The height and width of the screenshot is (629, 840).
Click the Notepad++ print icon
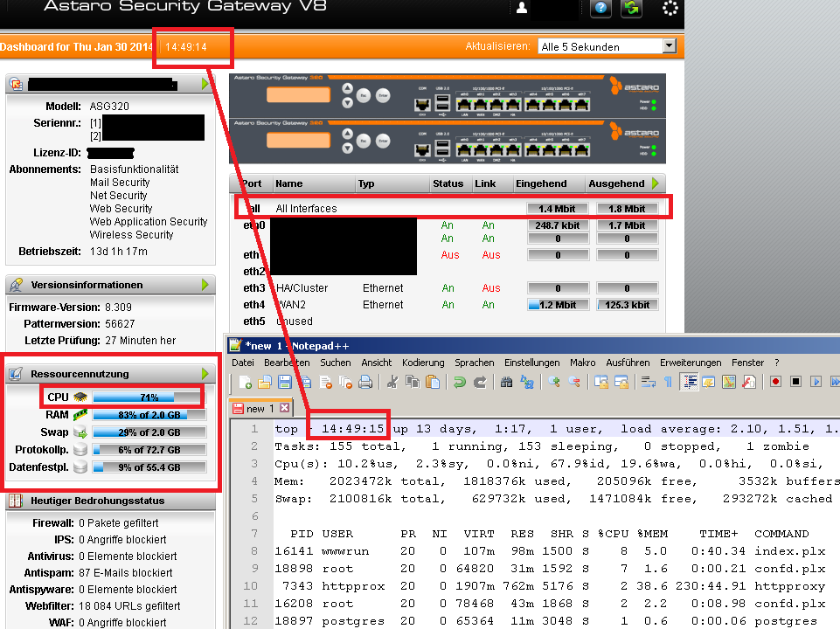point(365,382)
